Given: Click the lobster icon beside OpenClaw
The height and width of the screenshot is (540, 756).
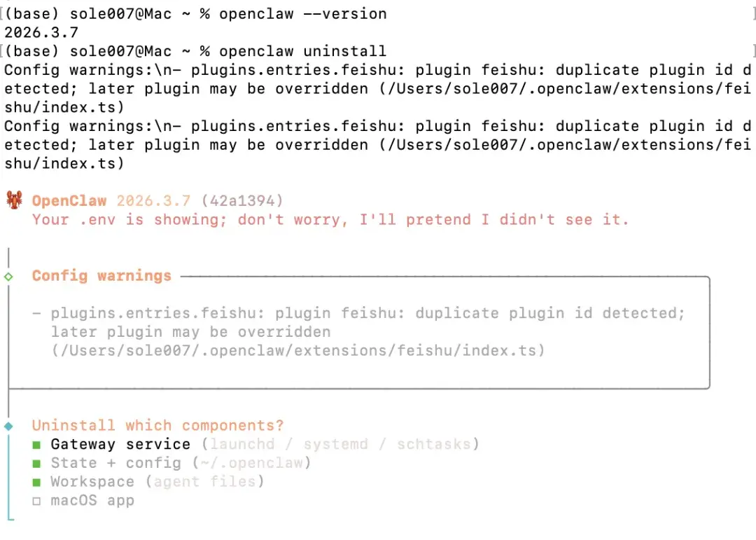Looking at the screenshot, I should pyautogui.click(x=15, y=201).
